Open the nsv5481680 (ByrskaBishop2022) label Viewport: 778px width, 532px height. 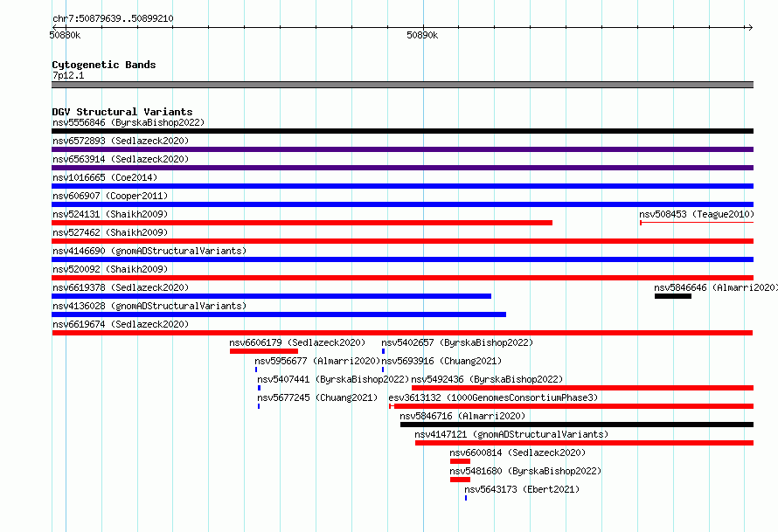[525, 471]
